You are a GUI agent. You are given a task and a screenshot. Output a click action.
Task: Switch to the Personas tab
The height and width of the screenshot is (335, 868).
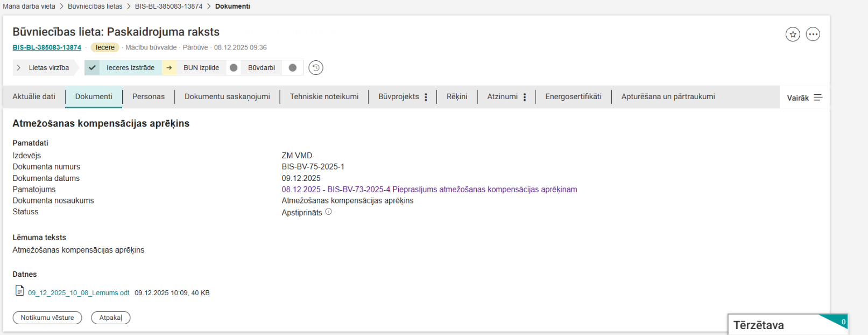click(x=149, y=97)
